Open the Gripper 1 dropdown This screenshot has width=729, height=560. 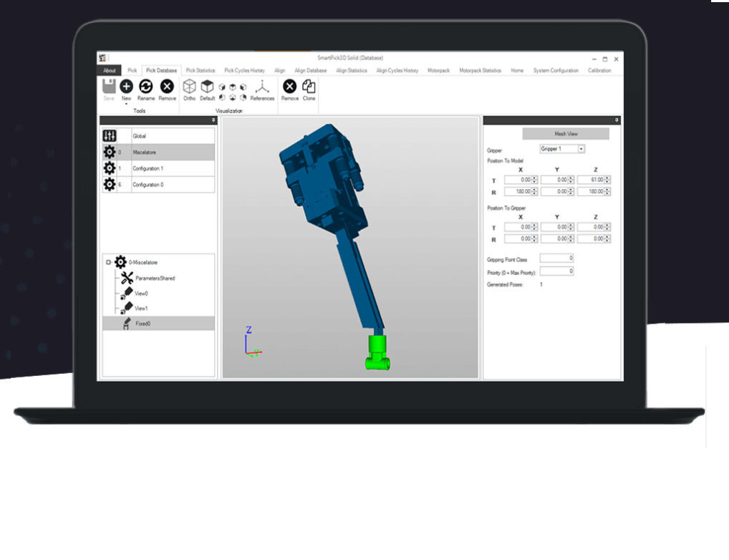point(581,148)
